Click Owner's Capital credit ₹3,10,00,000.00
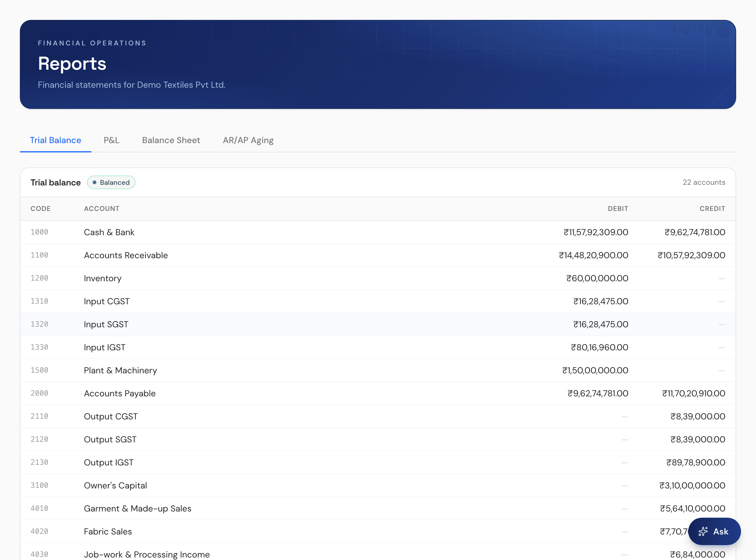Viewport: 756px width, 560px height. coord(692,486)
